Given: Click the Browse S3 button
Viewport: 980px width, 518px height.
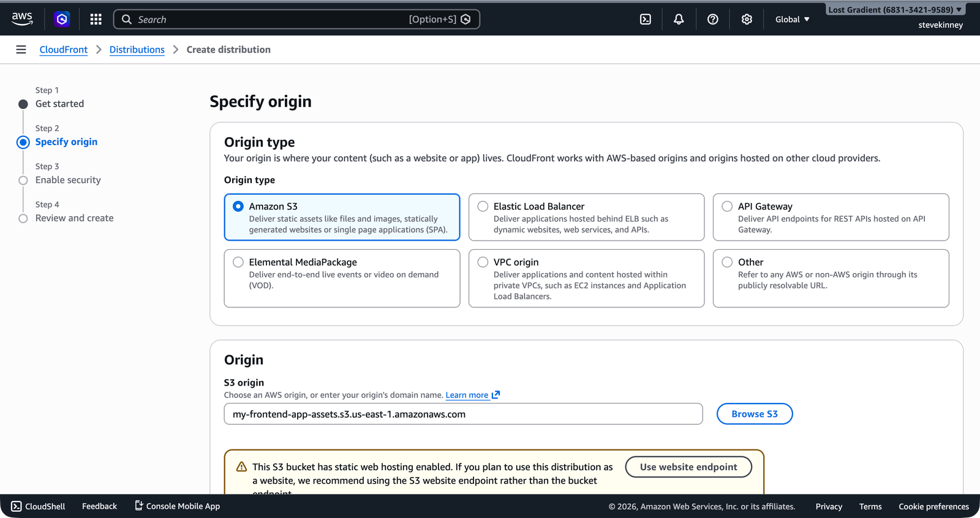Looking at the screenshot, I should [x=755, y=414].
